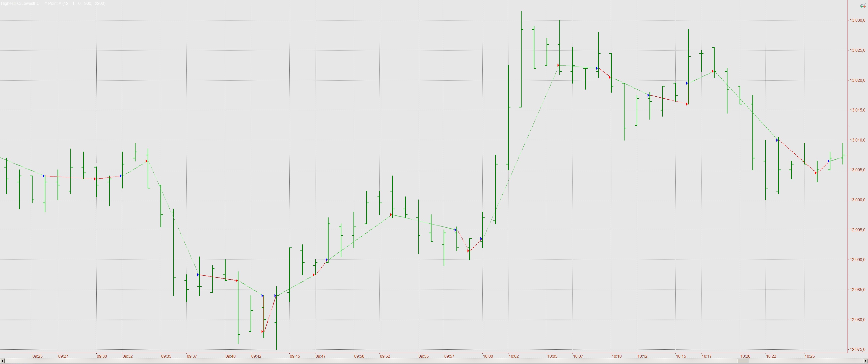Select the HighestFC/LowestFC indicator label
Image resolution: width=868 pixels, height=364 pixels.
point(20,3)
